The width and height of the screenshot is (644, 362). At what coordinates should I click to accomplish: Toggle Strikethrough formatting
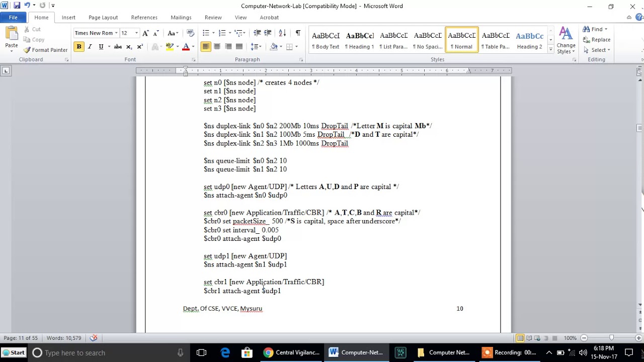(x=118, y=47)
